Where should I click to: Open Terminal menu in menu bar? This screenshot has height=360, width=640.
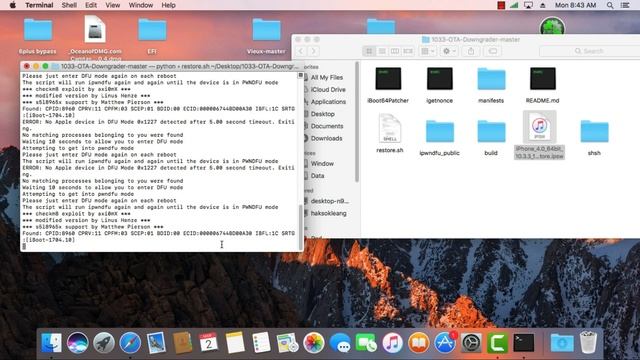[x=39, y=5]
